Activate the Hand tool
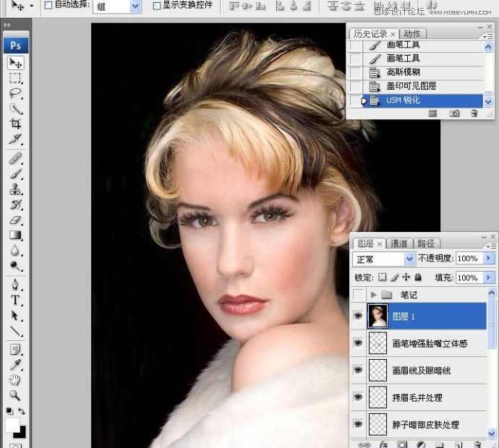Viewport: 499px width, 448px height. tap(15, 380)
